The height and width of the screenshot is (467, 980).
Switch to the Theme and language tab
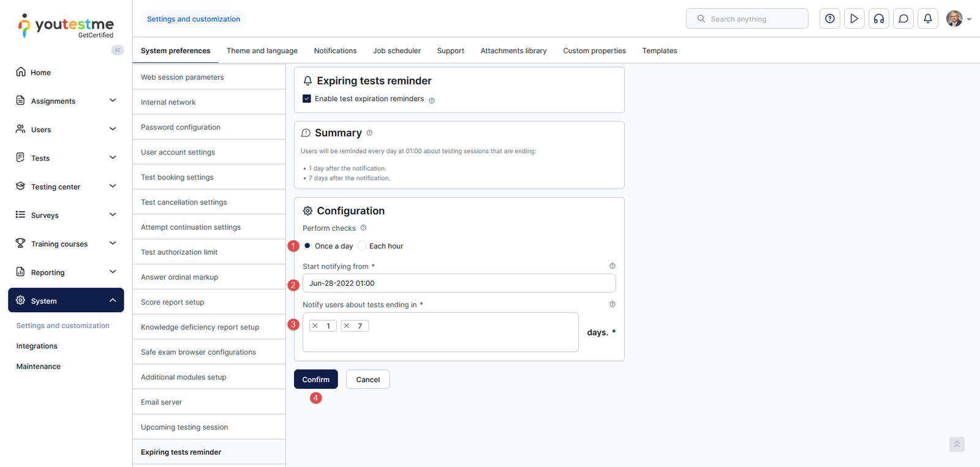point(262,51)
